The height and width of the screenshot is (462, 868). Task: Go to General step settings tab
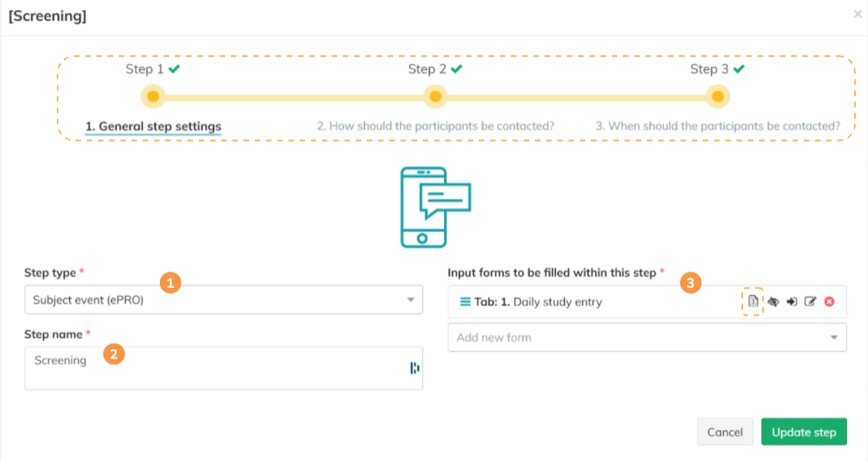tap(153, 127)
